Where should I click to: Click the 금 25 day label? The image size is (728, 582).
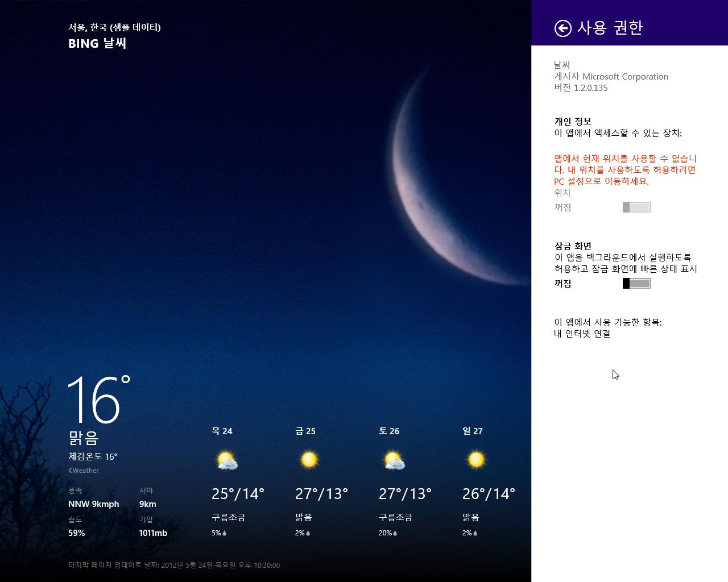[x=305, y=431]
